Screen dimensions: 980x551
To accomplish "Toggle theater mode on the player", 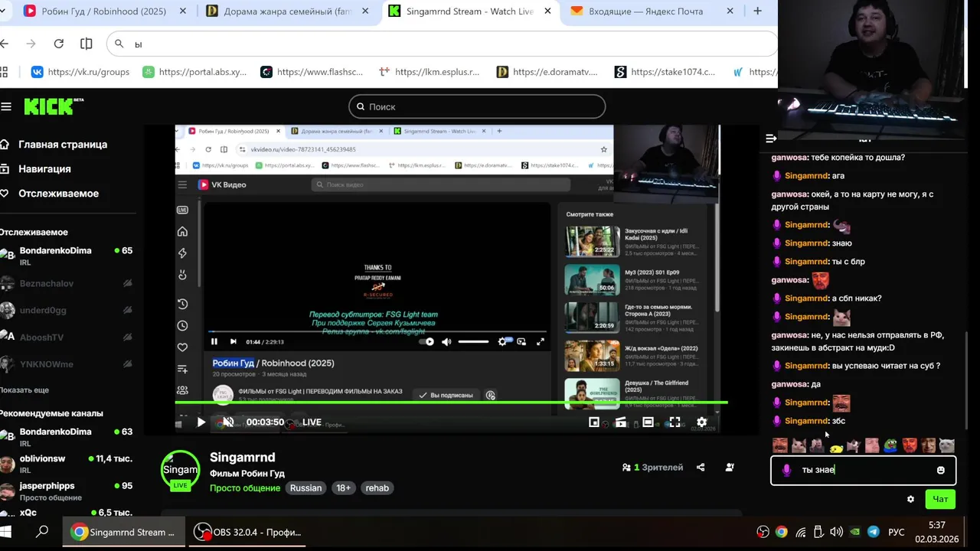I will 648,422.
